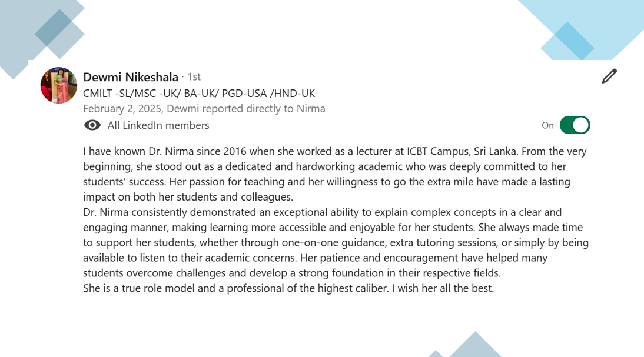Click the 1st connection degree badge
644x357 pixels.
coord(194,76)
